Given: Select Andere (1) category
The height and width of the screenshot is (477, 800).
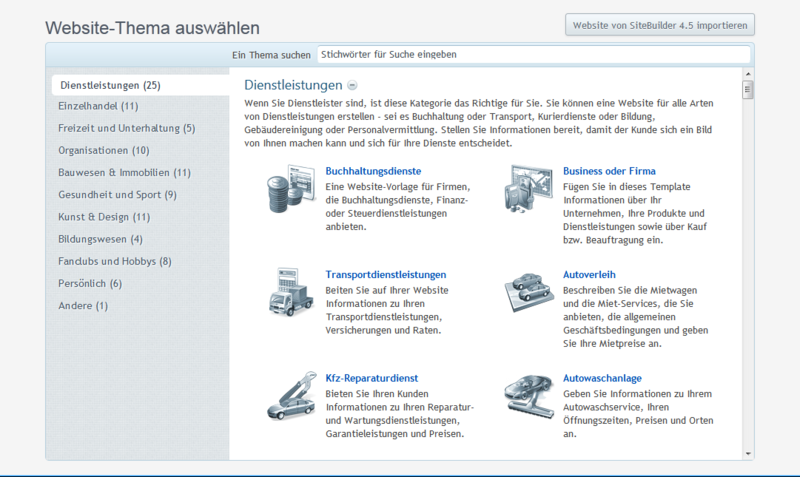Looking at the screenshot, I should [x=83, y=306].
